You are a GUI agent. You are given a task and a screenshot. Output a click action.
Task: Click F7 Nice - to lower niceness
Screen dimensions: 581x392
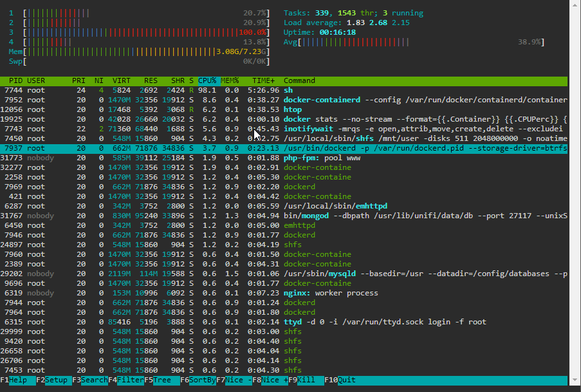point(234,380)
